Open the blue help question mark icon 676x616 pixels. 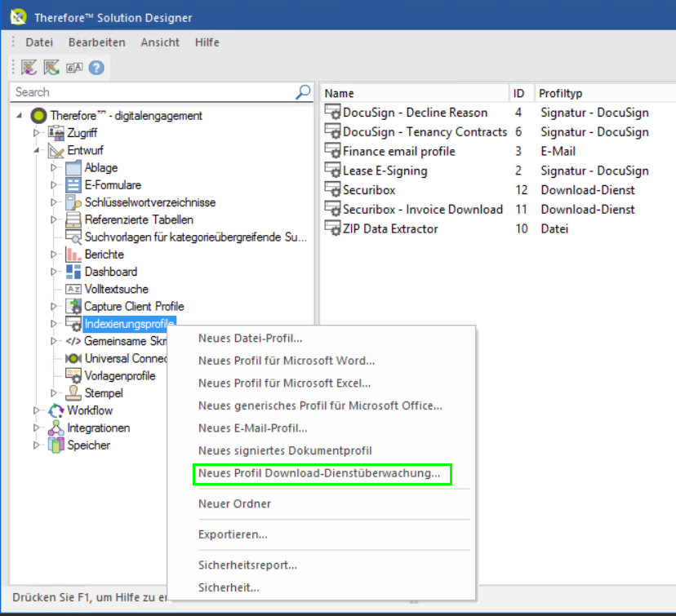[96, 68]
